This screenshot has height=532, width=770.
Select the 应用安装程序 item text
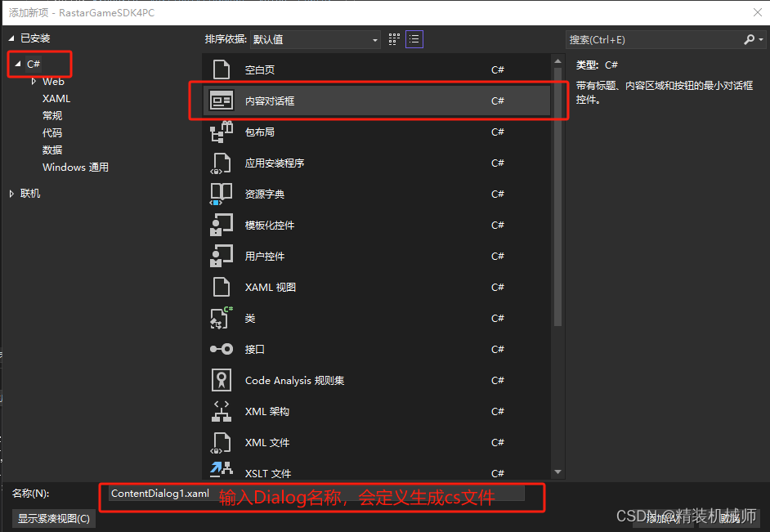click(x=275, y=163)
